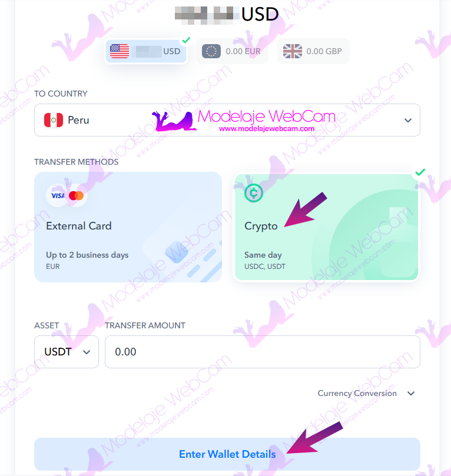Choose the Crypto transfer method
The height and width of the screenshot is (476, 451).
327,227
